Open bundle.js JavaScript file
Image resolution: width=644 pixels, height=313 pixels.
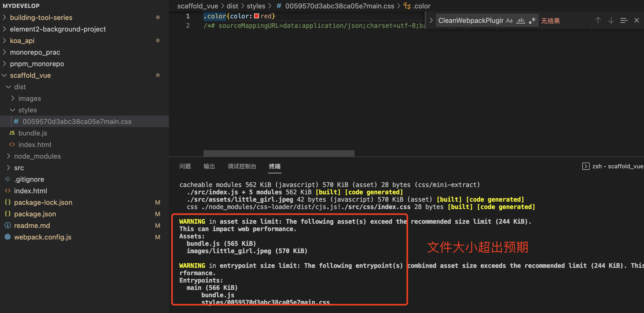(33, 133)
